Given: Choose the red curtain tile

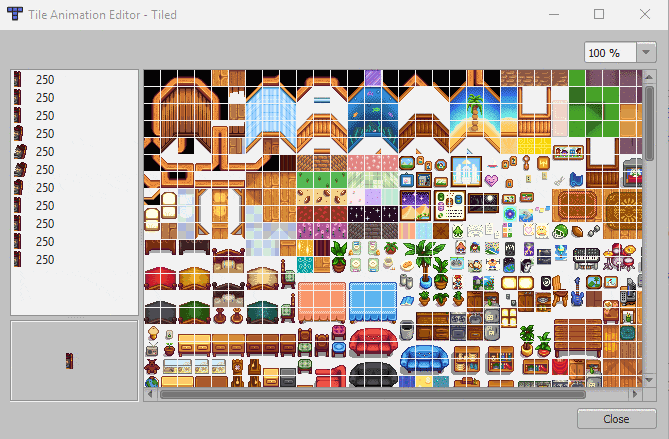Looking at the screenshot, I should click(x=560, y=367).
